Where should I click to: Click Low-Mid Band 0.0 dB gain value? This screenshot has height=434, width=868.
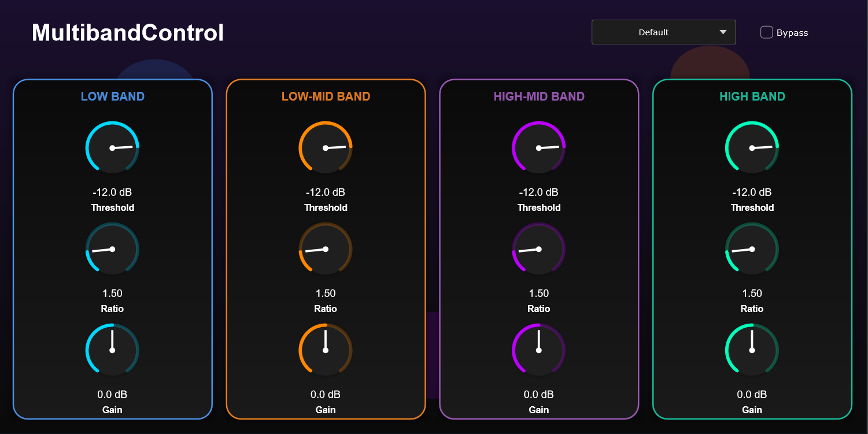326,394
